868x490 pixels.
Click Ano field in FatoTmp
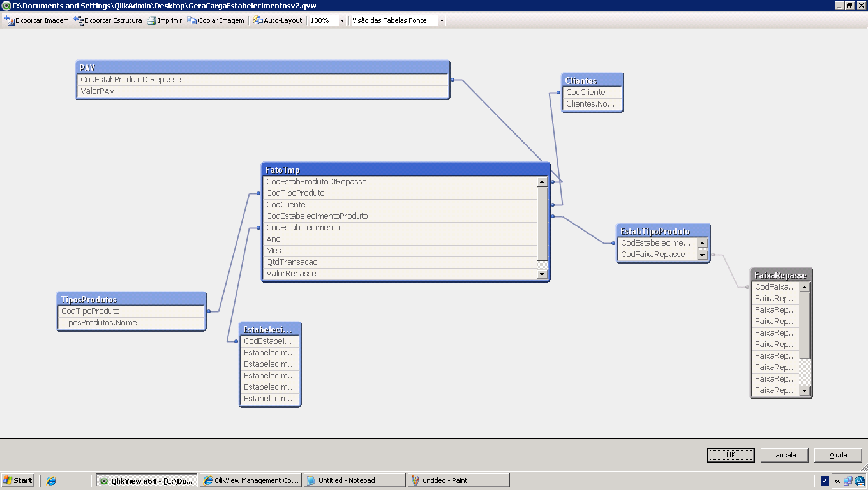[x=400, y=239]
